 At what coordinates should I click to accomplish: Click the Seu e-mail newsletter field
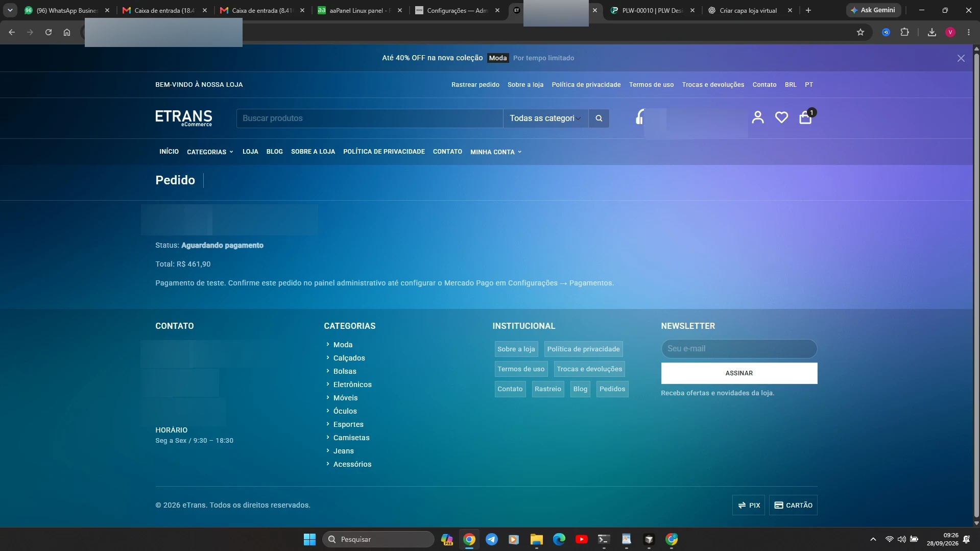point(739,349)
